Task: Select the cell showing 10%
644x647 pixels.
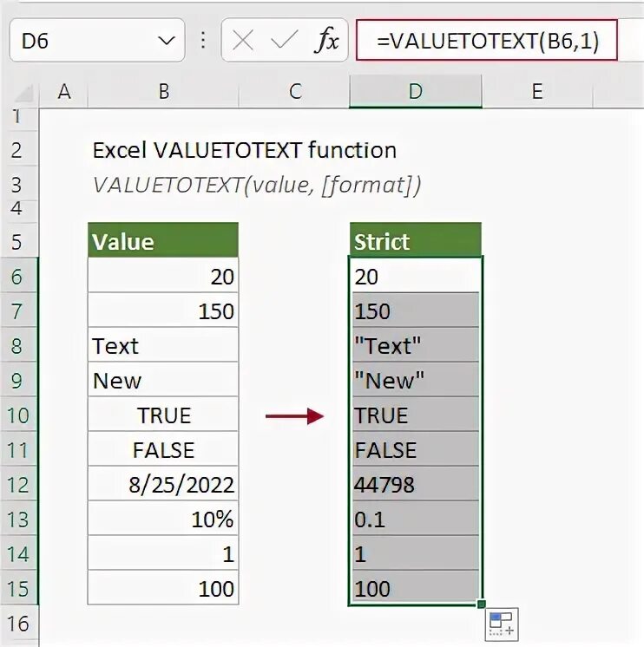Action: [163, 519]
